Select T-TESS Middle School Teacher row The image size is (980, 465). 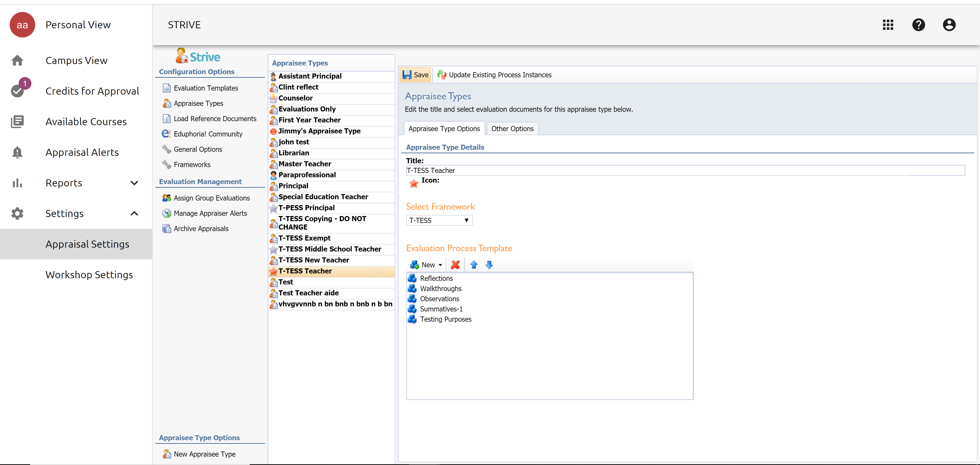(x=331, y=249)
